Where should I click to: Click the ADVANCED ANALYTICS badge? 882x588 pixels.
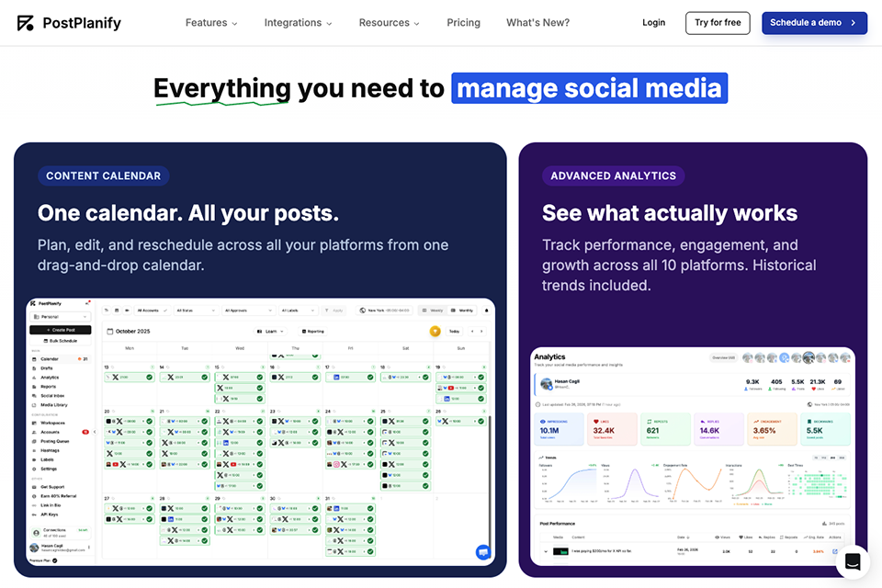coord(613,175)
